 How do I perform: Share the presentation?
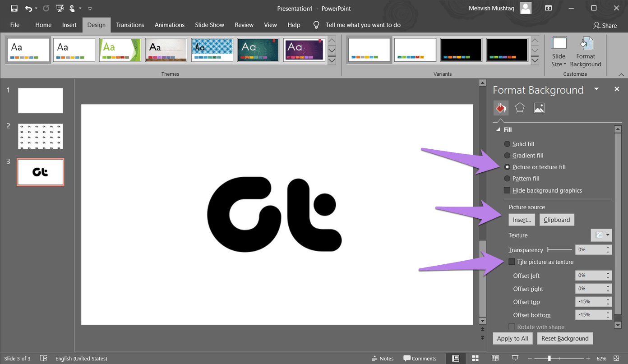605,25
